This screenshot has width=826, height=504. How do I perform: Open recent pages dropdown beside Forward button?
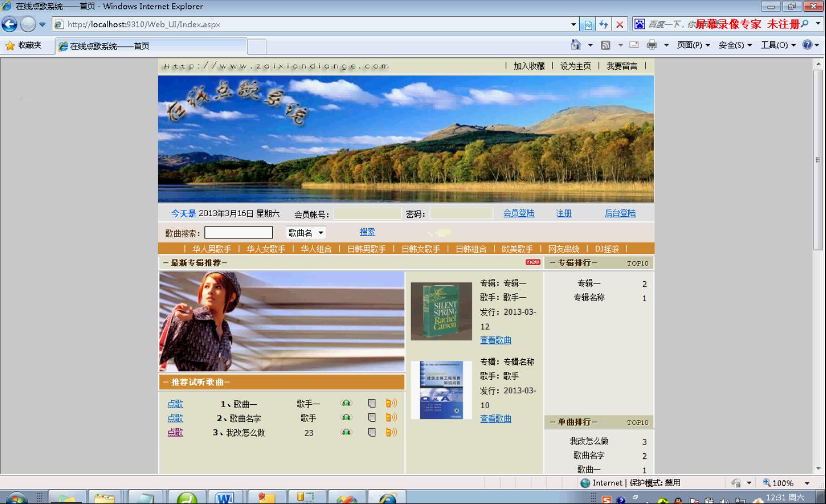coord(42,25)
